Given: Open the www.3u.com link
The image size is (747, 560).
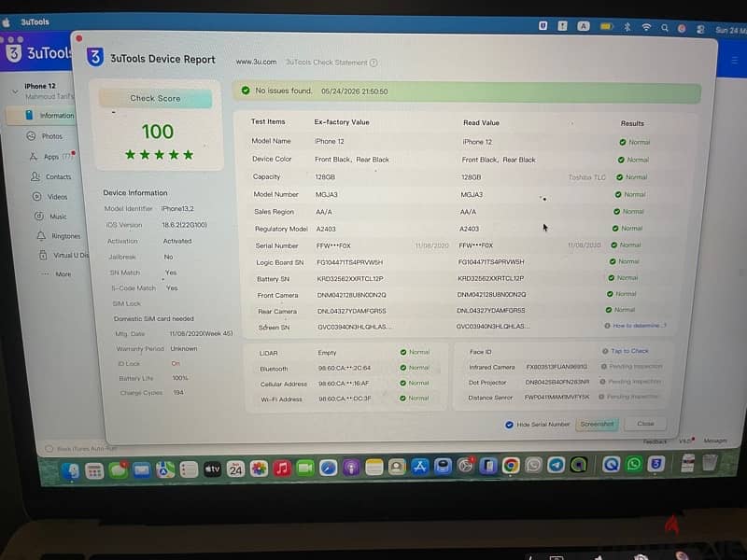Looking at the screenshot, I should (256, 62).
